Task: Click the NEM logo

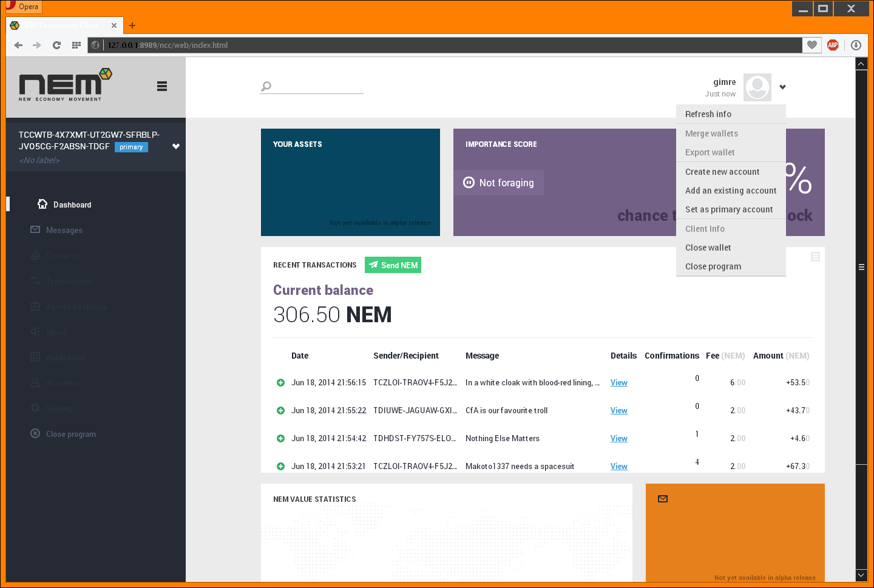Action: [x=66, y=84]
